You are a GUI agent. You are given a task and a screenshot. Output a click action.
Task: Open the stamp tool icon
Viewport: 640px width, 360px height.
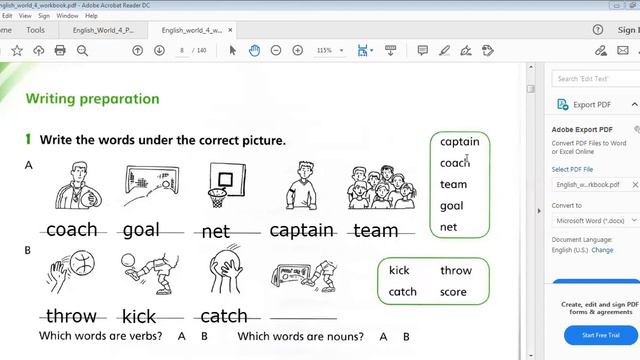488,51
